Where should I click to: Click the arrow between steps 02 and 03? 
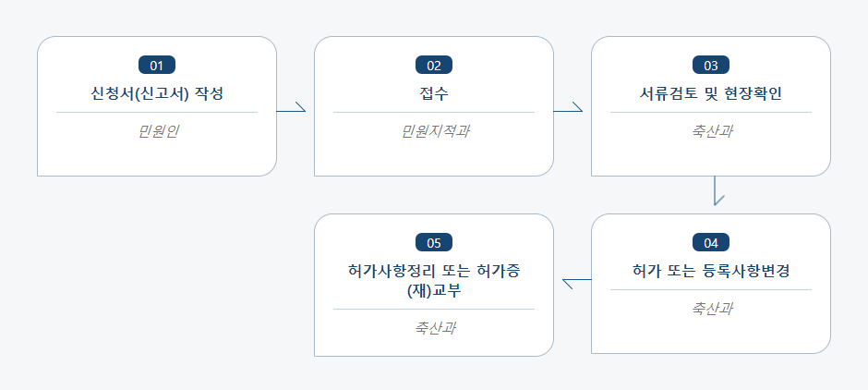pyautogui.click(x=568, y=107)
